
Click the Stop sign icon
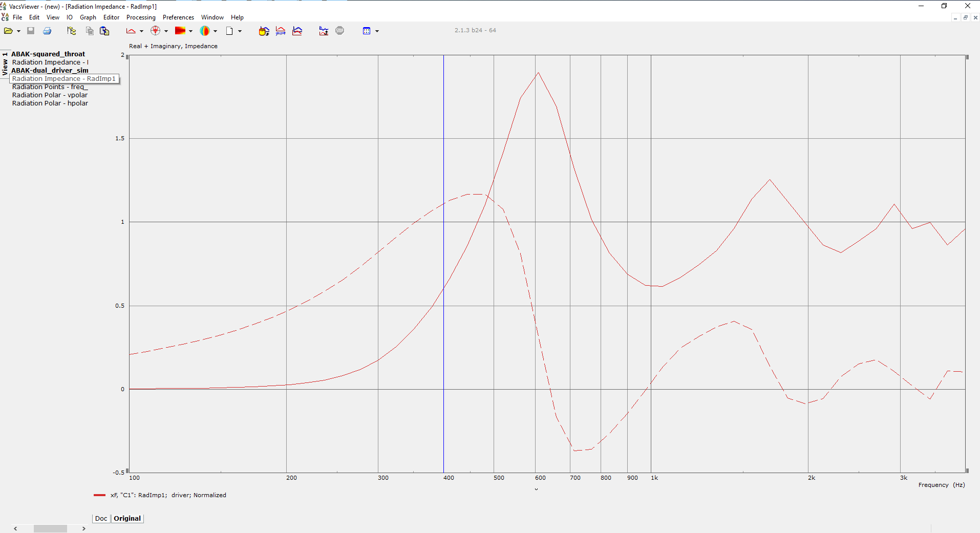pos(340,31)
